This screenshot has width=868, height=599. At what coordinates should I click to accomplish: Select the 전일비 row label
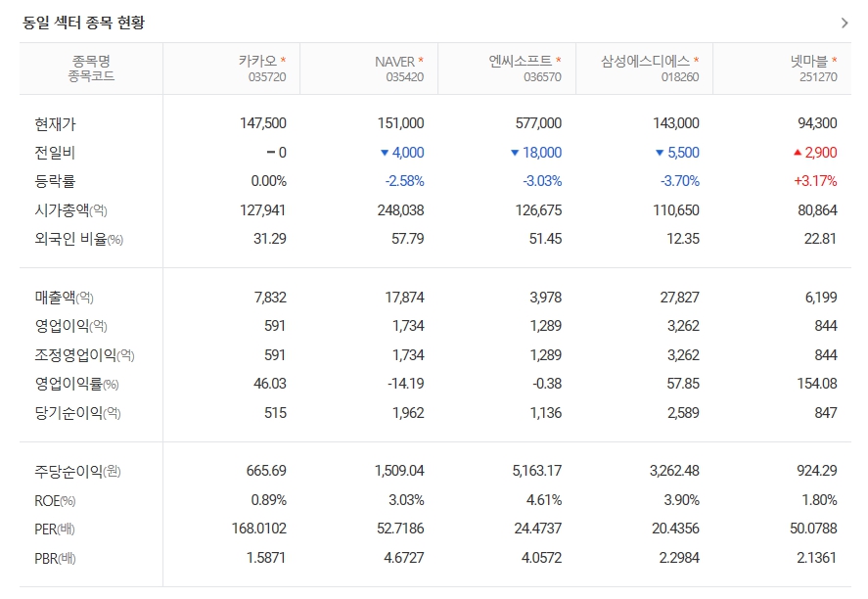tap(55, 153)
